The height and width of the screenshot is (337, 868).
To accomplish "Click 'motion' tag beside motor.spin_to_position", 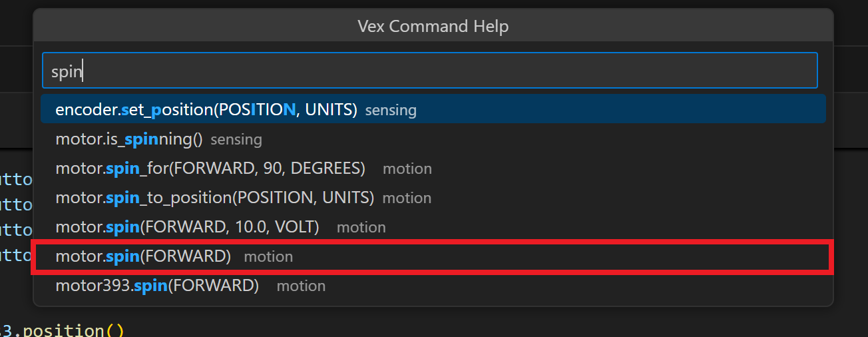I will pyautogui.click(x=407, y=198).
